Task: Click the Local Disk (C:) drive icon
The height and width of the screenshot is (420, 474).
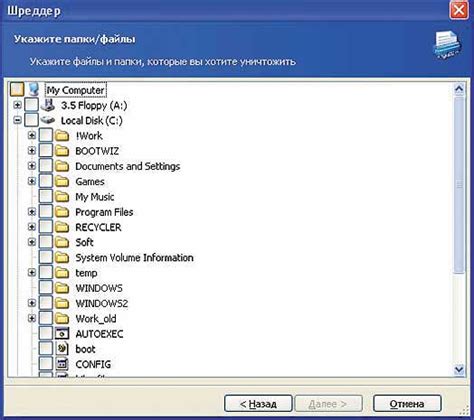Action: click(x=48, y=120)
